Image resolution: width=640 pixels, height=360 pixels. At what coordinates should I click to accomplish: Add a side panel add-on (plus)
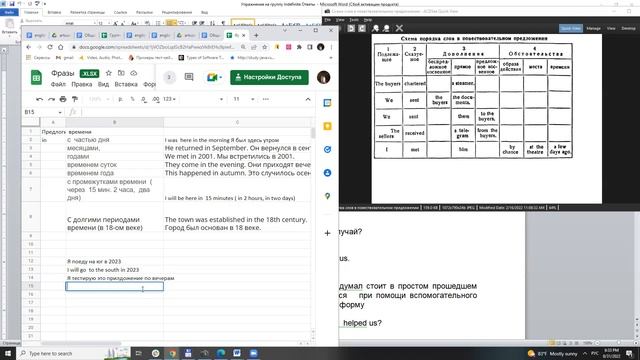(x=327, y=233)
